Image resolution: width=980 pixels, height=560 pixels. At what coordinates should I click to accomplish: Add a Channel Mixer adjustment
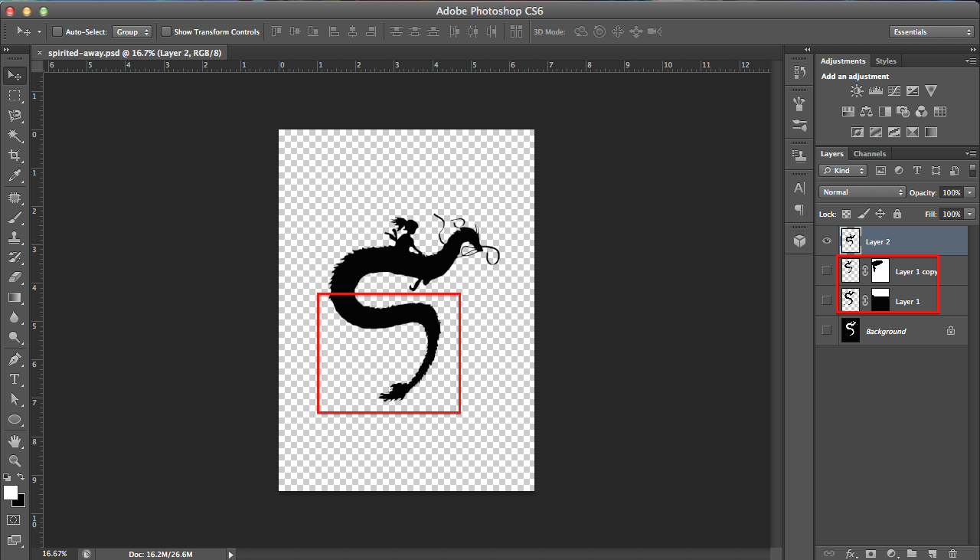point(921,112)
